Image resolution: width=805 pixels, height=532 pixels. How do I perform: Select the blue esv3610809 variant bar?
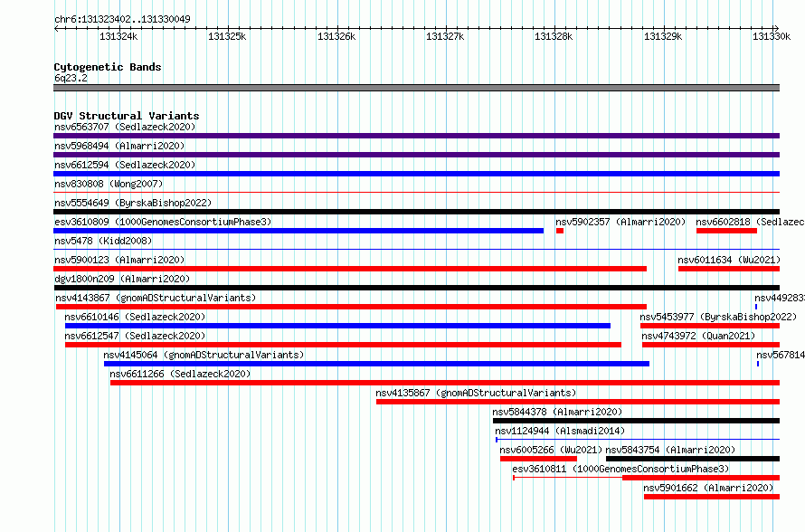(x=298, y=231)
